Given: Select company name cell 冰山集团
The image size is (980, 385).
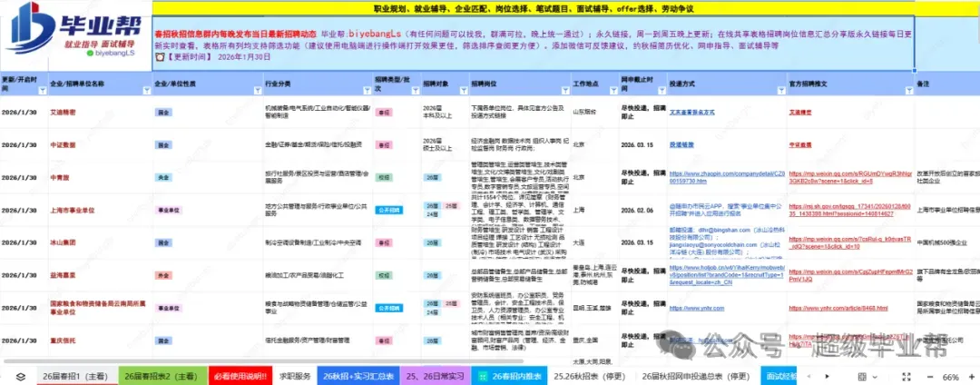Looking at the screenshot, I should click(102, 242).
